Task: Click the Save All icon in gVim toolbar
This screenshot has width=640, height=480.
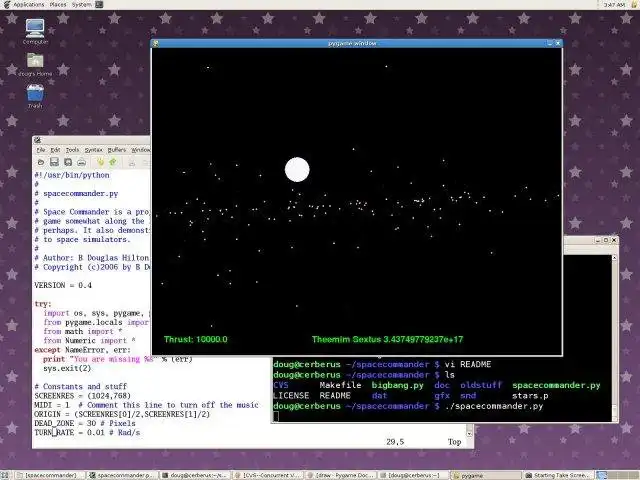Action: [x=68, y=162]
